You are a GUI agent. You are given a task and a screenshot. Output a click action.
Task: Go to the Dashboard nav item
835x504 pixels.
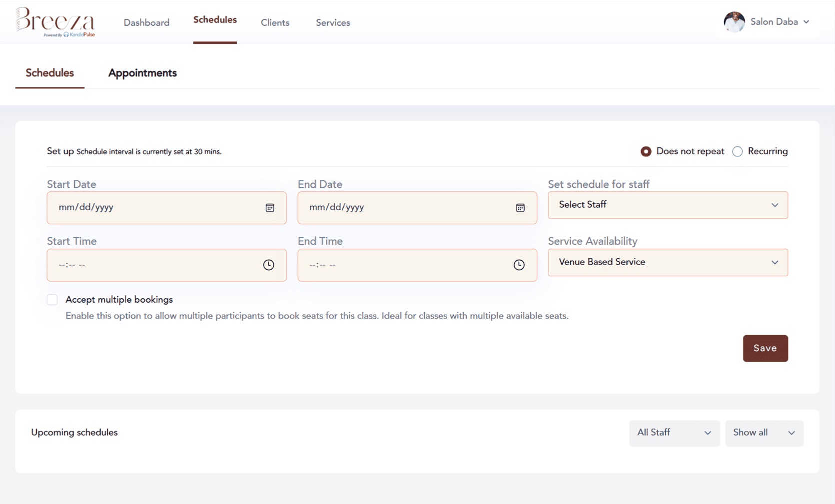click(x=146, y=22)
